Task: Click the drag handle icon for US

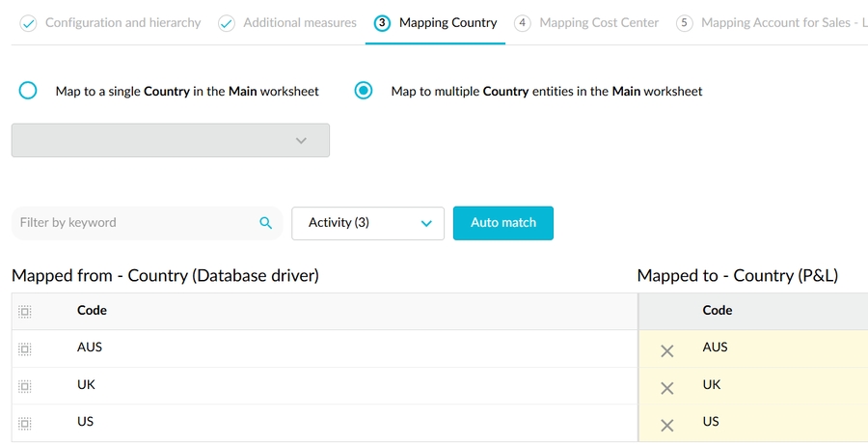Action: [x=25, y=423]
